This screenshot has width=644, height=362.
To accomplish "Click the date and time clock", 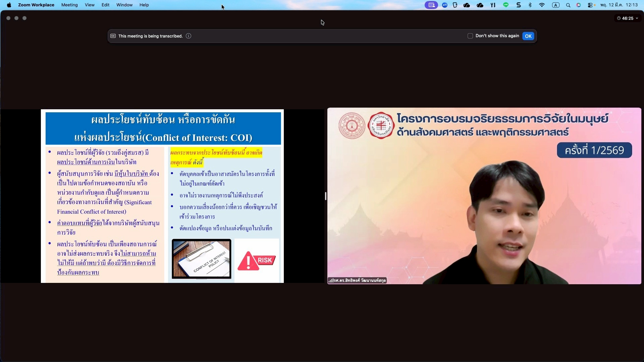I will pos(619,5).
